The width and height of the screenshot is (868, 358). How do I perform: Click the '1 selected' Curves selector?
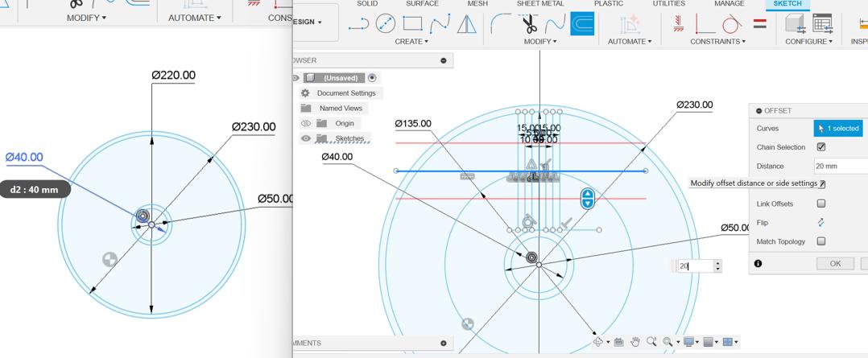point(838,129)
